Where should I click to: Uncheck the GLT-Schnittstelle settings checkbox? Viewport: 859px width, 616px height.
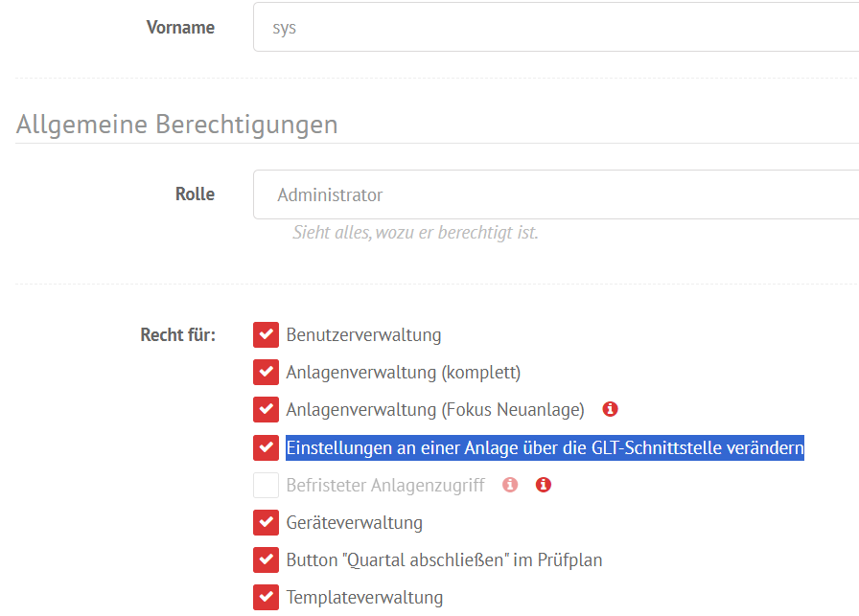[x=266, y=447]
